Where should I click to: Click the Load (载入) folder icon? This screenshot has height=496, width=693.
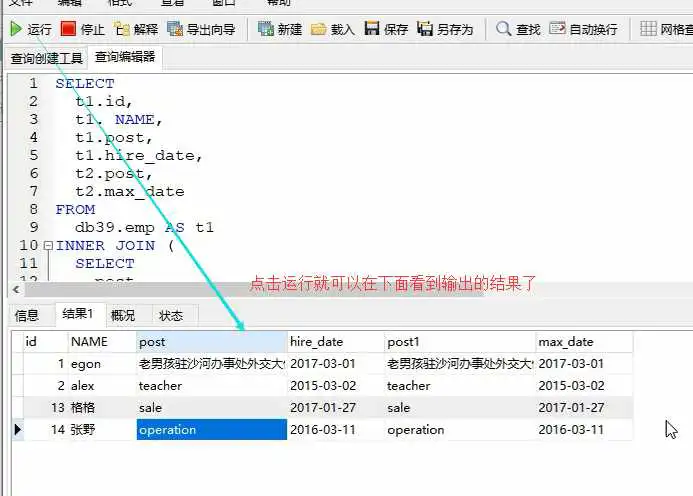tap(319, 29)
